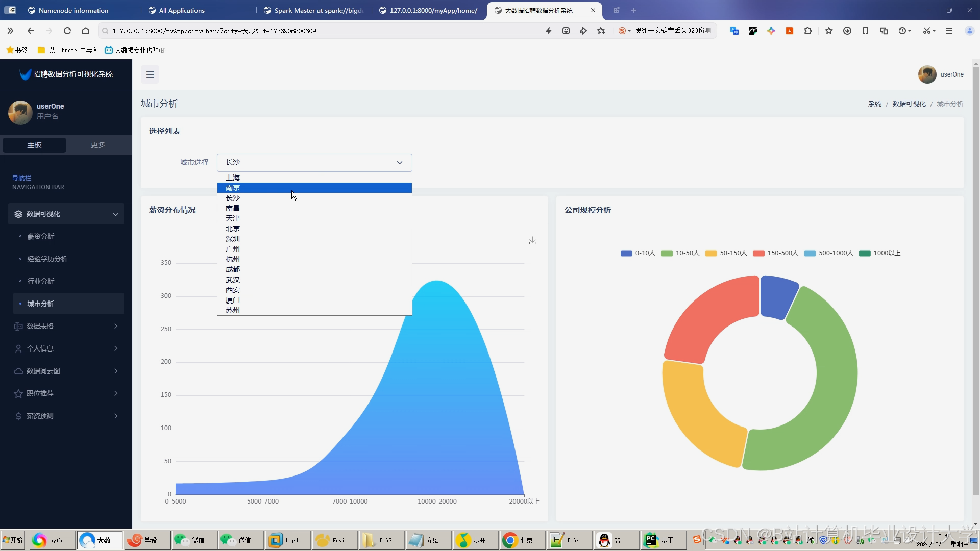
Task: Download the 薪资分布情况 chart via download icon
Action: 532,240
